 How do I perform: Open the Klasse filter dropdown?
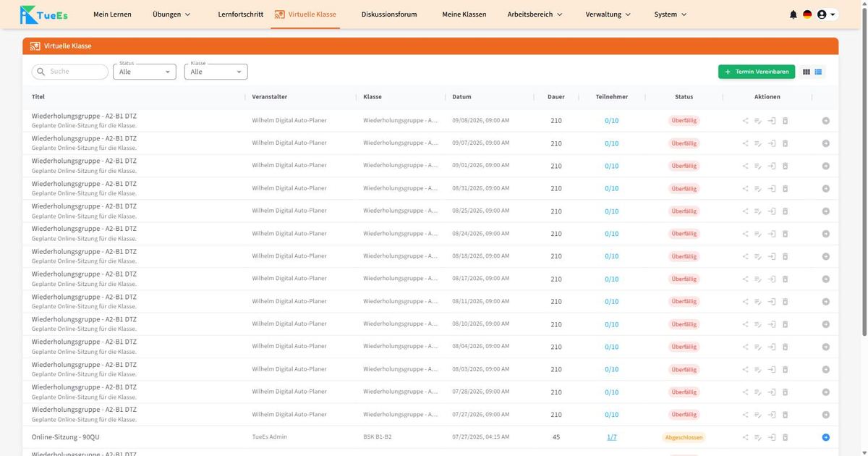pos(216,72)
